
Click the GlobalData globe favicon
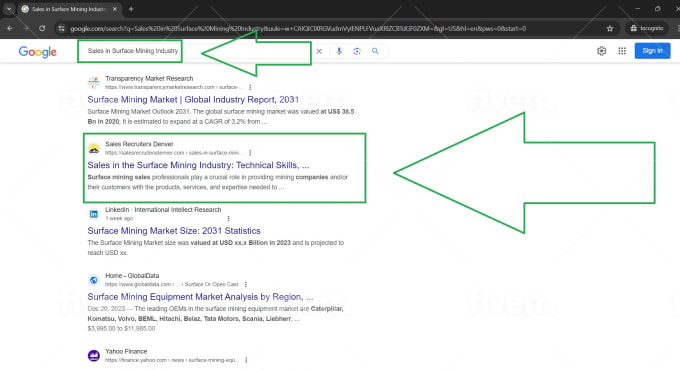94,280
